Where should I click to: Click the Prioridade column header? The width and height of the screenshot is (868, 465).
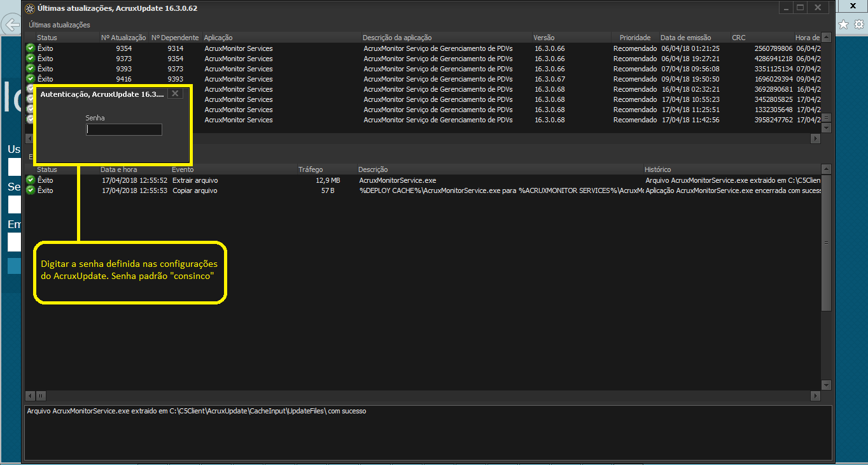635,38
